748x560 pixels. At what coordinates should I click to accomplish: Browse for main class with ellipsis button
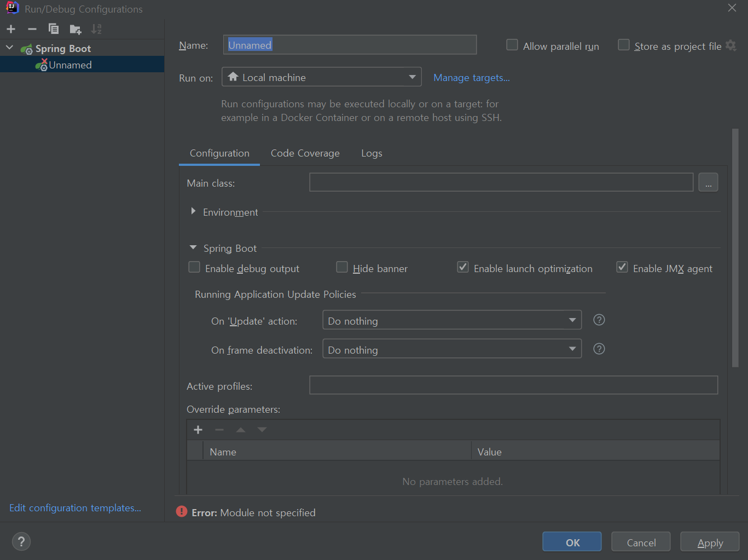click(708, 182)
